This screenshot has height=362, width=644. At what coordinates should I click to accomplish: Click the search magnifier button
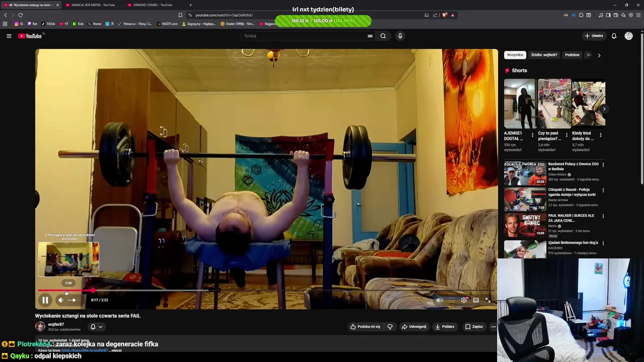383,36
